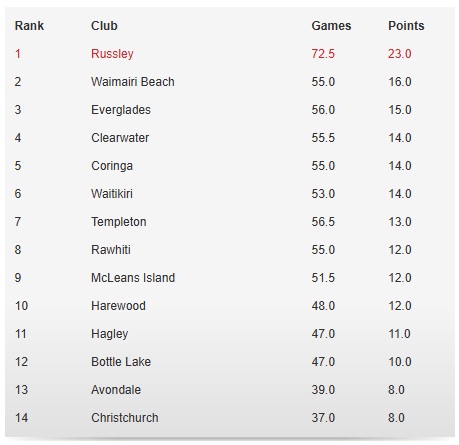Click the Rank column header
The image size is (459, 445).
point(29,26)
